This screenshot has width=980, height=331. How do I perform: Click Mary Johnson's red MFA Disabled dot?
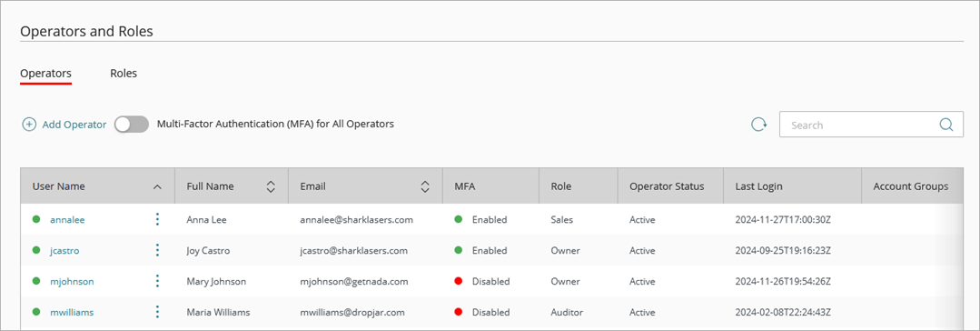point(459,281)
